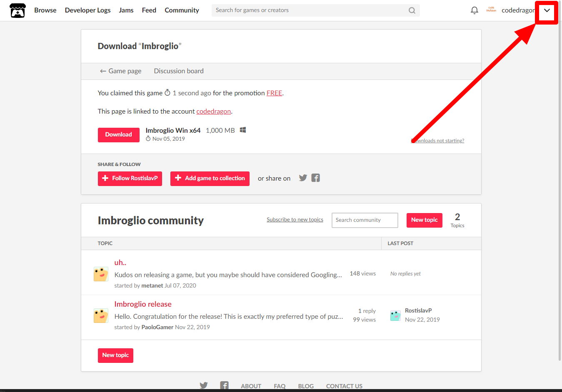Screen dimensions: 562x392
Task: Open the notifications bell
Action: coord(474,10)
